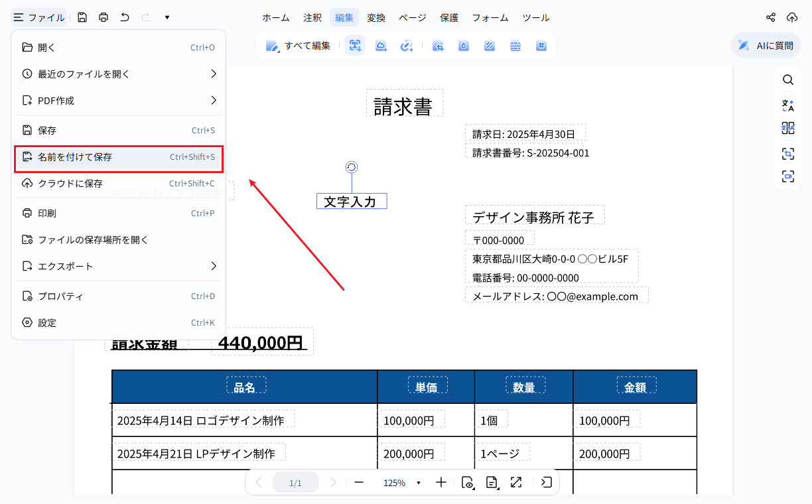812x504 pixels.
Task: Click the すべて編集 button
Action: (x=298, y=46)
